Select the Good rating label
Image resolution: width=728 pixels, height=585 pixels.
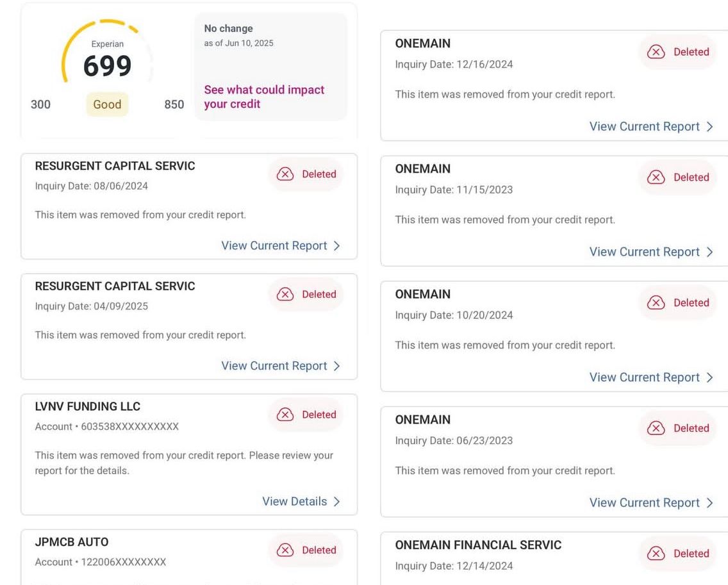pos(107,104)
